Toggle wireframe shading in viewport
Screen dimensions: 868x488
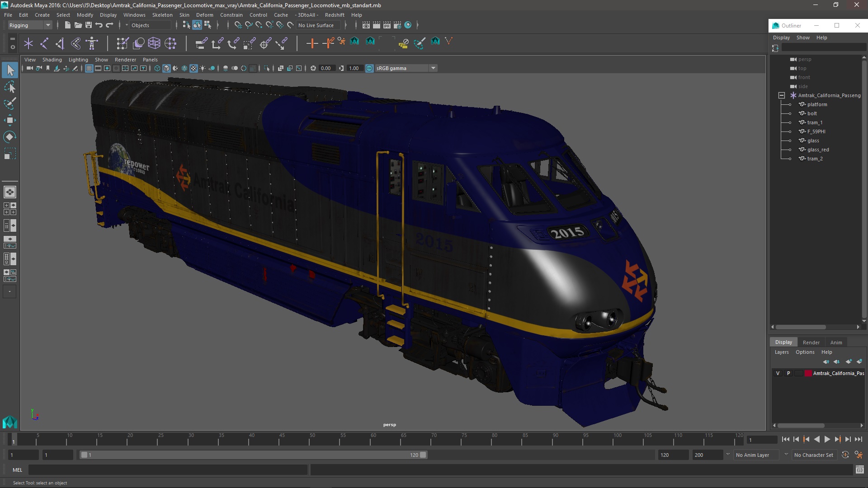157,68
